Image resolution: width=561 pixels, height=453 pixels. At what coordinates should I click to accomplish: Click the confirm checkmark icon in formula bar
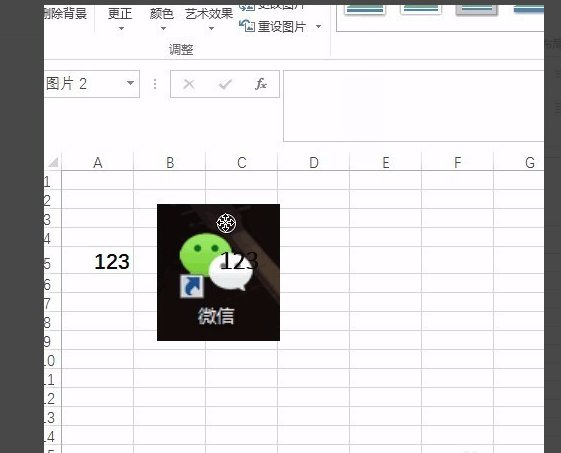click(x=225, y=84)
